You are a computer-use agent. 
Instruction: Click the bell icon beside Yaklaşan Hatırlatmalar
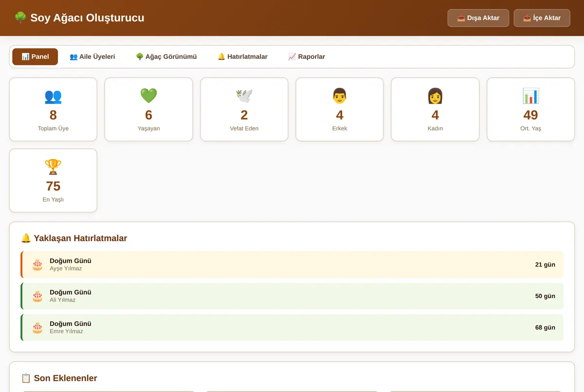[26, 238]
